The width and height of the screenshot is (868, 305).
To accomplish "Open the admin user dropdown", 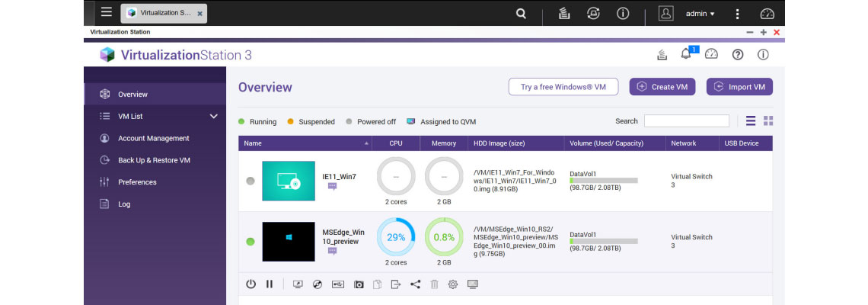I will click(700, 14).
